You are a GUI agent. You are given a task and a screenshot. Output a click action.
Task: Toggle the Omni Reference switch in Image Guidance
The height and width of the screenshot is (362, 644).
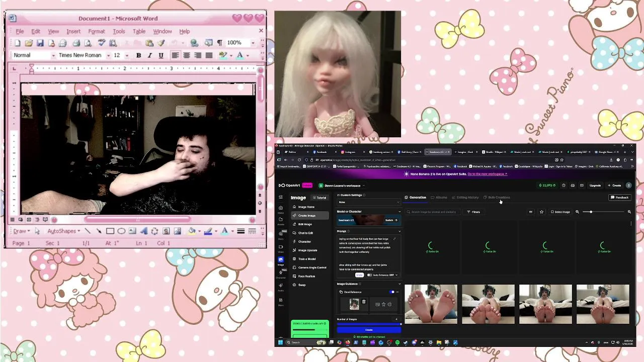[x=392, y=292]
